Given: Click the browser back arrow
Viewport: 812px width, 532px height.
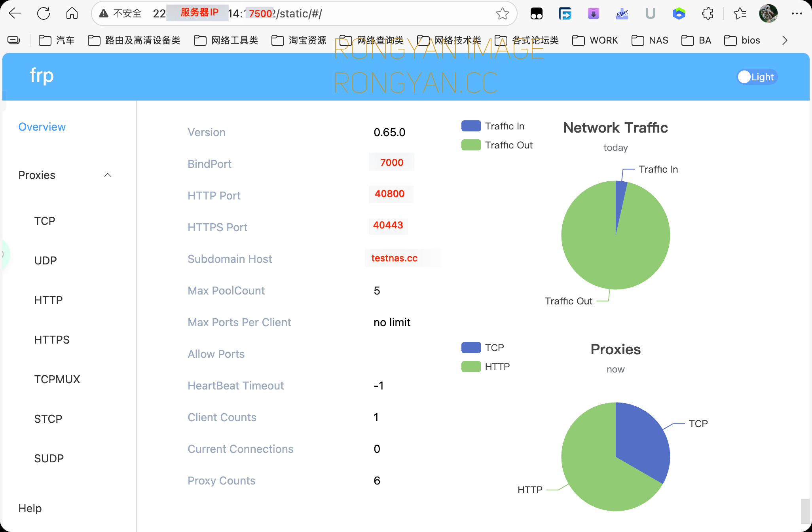Looking at the screenshot, I should tap(15, 13).
